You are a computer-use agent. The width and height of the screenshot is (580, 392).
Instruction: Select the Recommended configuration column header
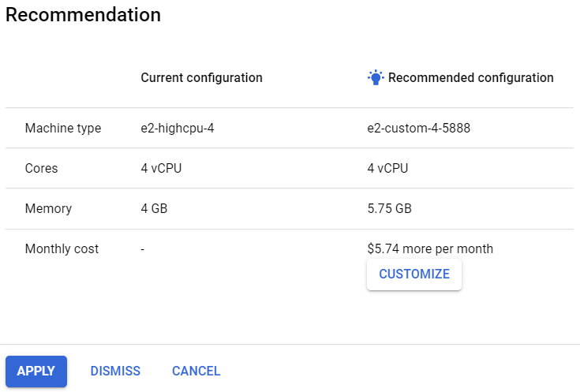(x=470, y=78)
